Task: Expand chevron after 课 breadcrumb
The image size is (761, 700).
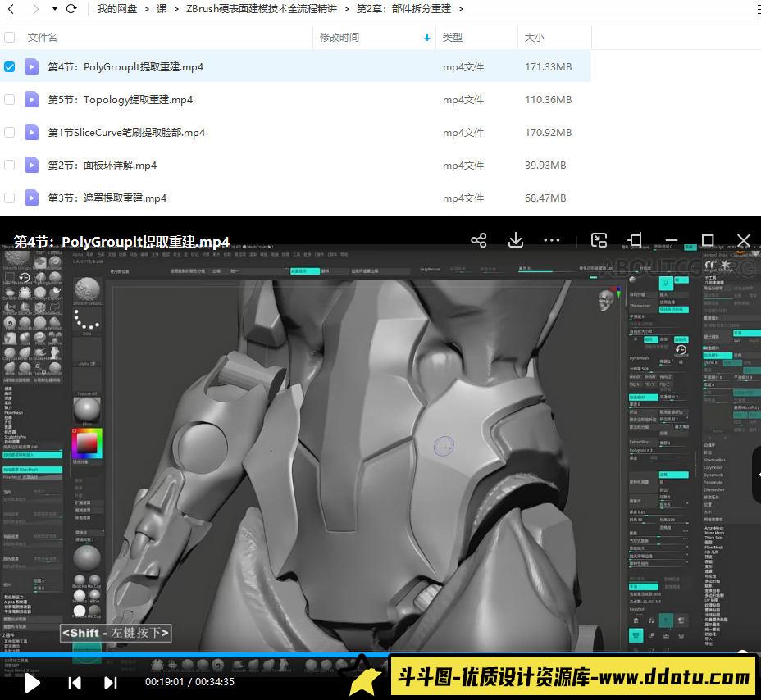Action: click(x=175, y=9)
